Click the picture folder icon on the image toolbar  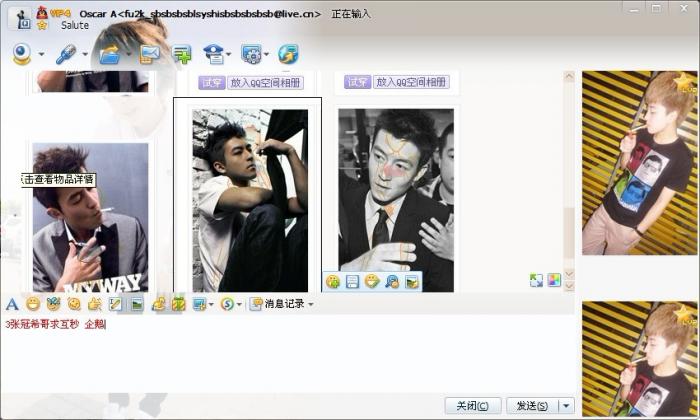pyautogui.click(x=412, y=281)
